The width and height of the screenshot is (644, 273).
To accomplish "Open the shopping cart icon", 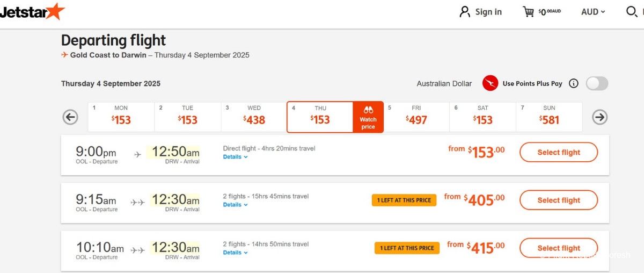I will tap(529, 12).
